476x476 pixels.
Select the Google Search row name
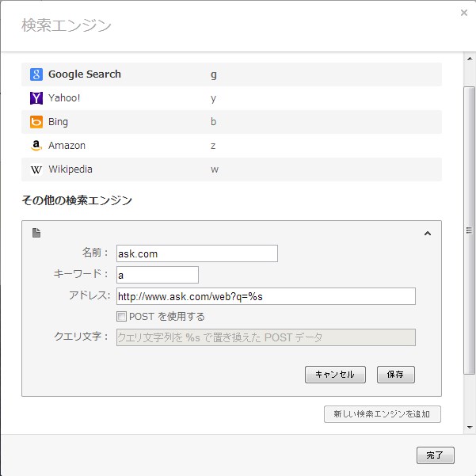click(x=85, y=74)
